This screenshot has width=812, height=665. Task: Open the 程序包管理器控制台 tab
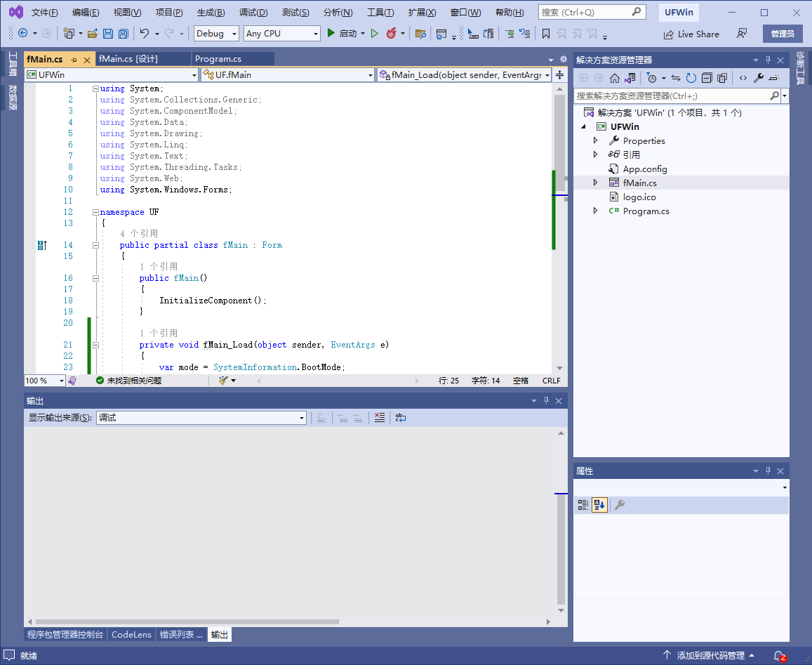(65, 634)
